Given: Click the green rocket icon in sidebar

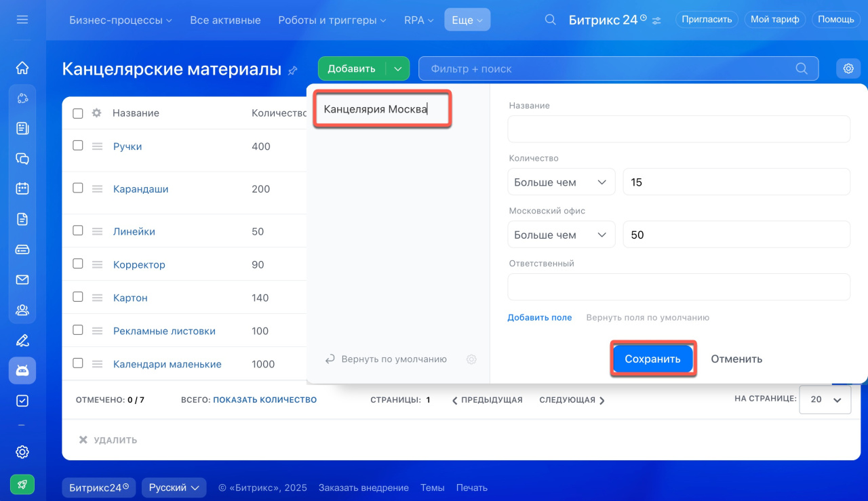Looking at the screenshot, I should tap(22, 484).
